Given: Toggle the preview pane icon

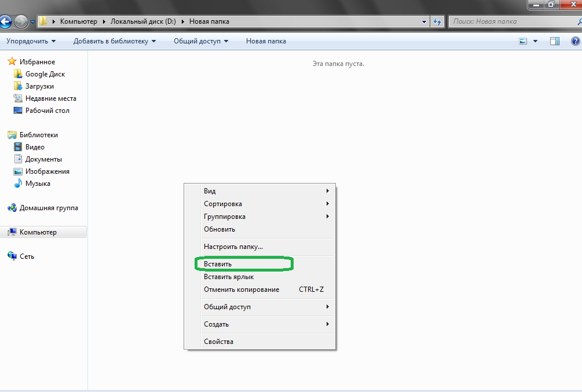Looking at the screenshot, I should 554,41.
